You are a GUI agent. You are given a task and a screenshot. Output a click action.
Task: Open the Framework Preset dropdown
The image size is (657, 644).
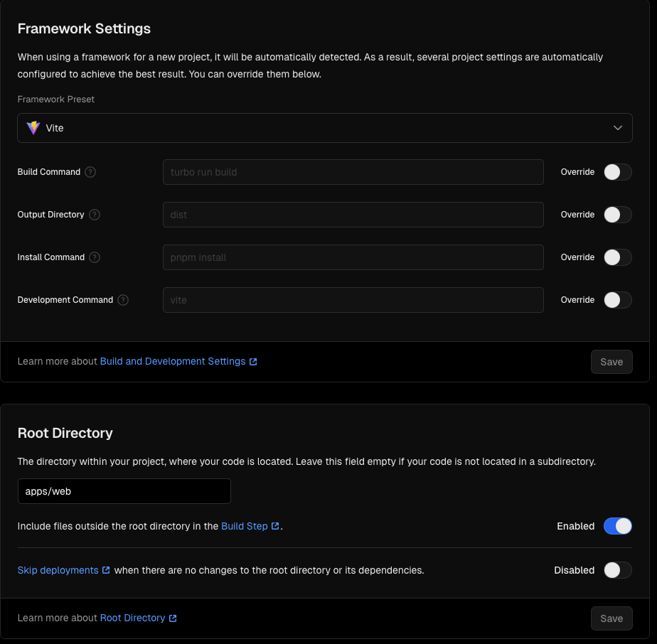tap(324, 128)
